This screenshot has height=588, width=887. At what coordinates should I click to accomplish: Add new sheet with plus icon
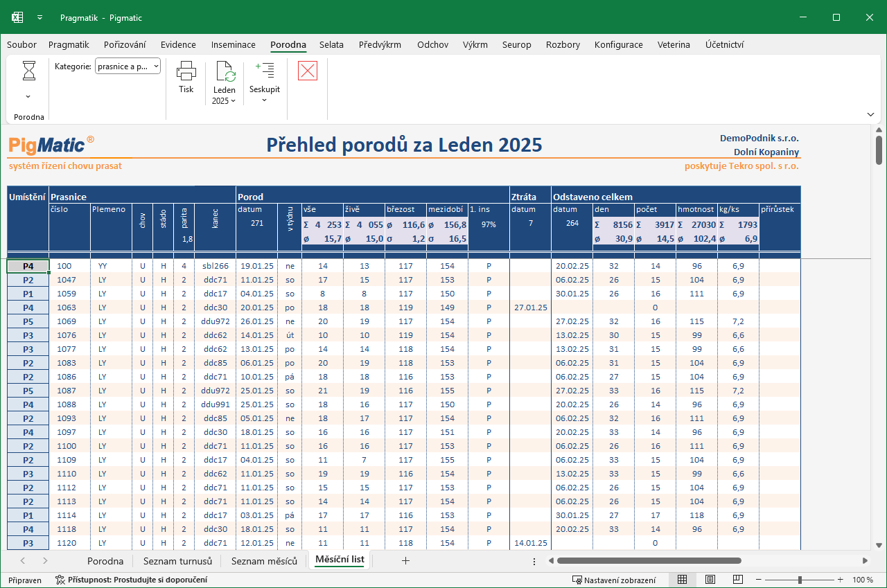[406, 561]
